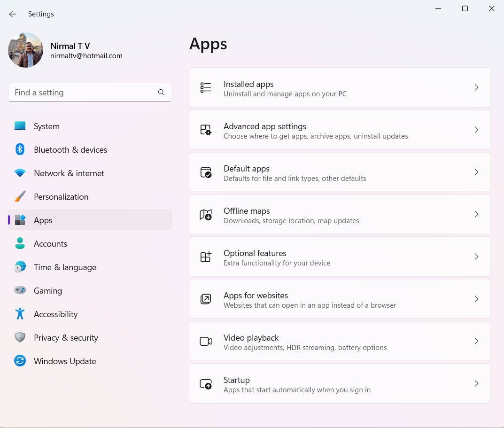Open Startup title text
Image resolution: width=504 pixels, height=428 pixels.
tap(237, 380)
